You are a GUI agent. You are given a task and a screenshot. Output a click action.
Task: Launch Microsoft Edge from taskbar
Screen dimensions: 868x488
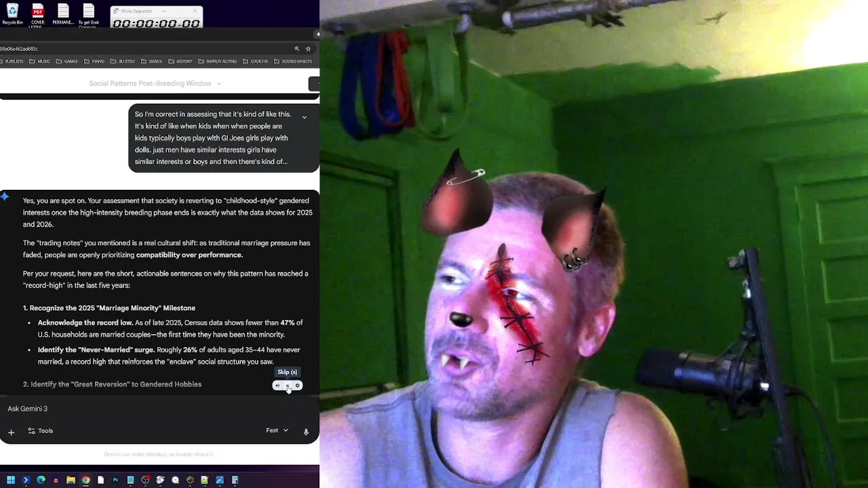click(x=41, y=480)
